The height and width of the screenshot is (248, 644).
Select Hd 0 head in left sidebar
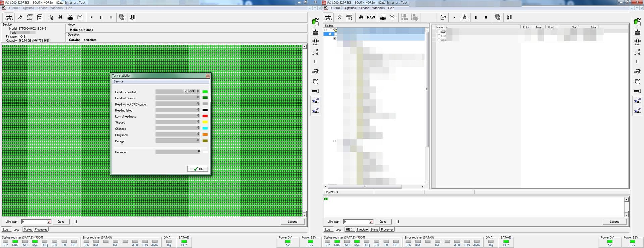316,101
